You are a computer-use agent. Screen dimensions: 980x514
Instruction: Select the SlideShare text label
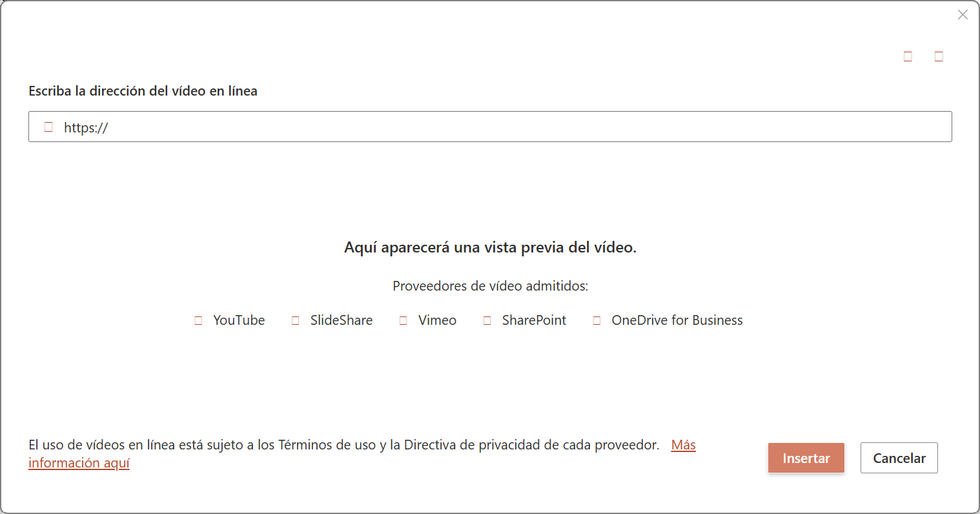(341, 320)
